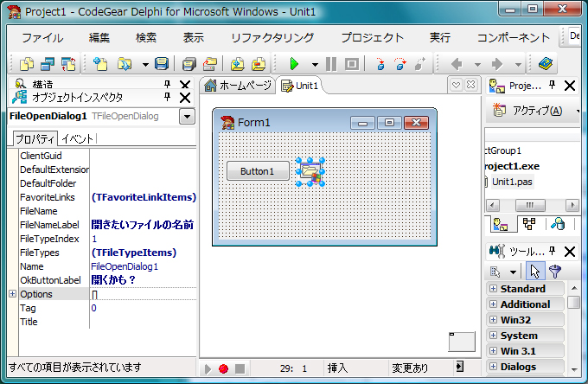Image resolution: width=588 pixels, height=384 pixels.
Task: Click the Back navigation arrow
Action: (457, 64)
